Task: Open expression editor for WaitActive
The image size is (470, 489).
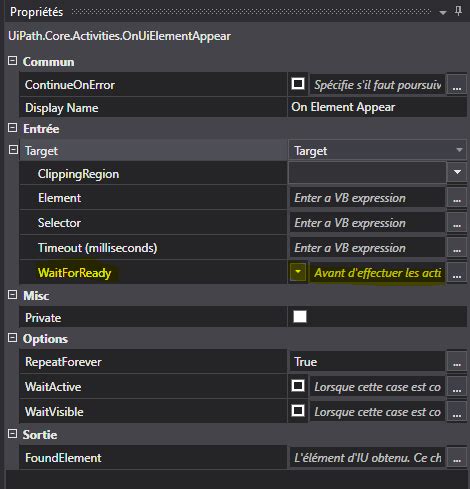Action: click(x=457, y=387)
